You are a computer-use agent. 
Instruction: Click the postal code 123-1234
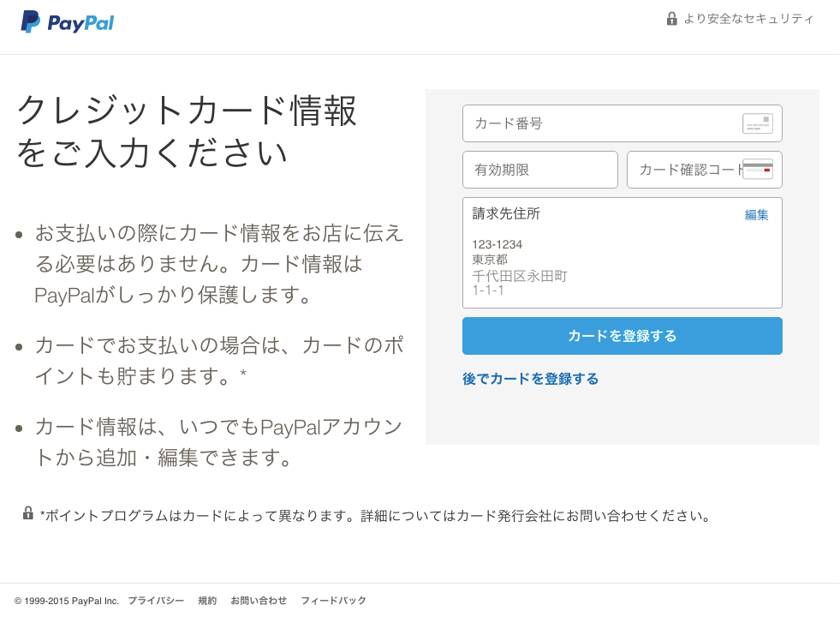(497, 244)
